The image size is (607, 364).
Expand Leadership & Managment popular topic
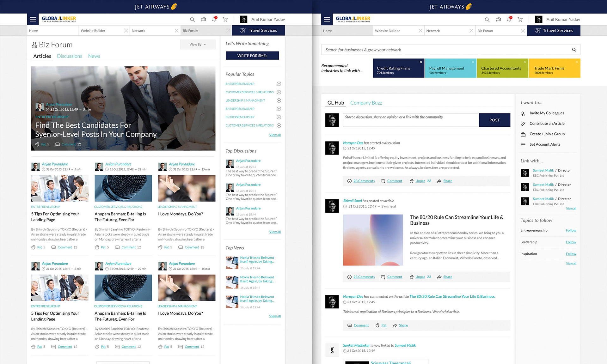click(x=279, y=100)
